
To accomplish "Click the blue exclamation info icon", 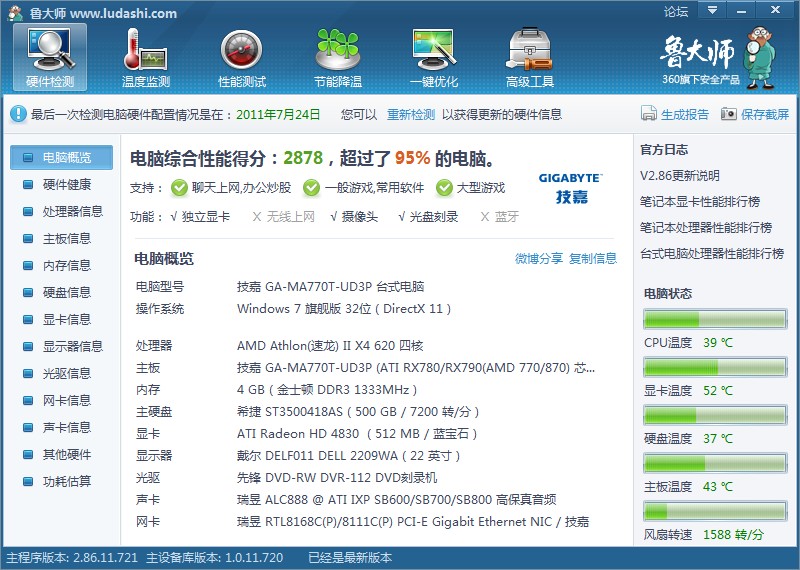I will click(18, 114).
